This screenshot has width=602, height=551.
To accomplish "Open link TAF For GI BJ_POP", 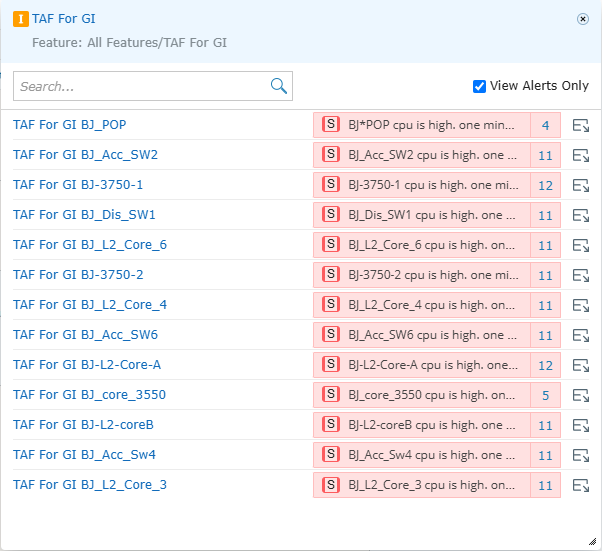I will coord(69,125).
